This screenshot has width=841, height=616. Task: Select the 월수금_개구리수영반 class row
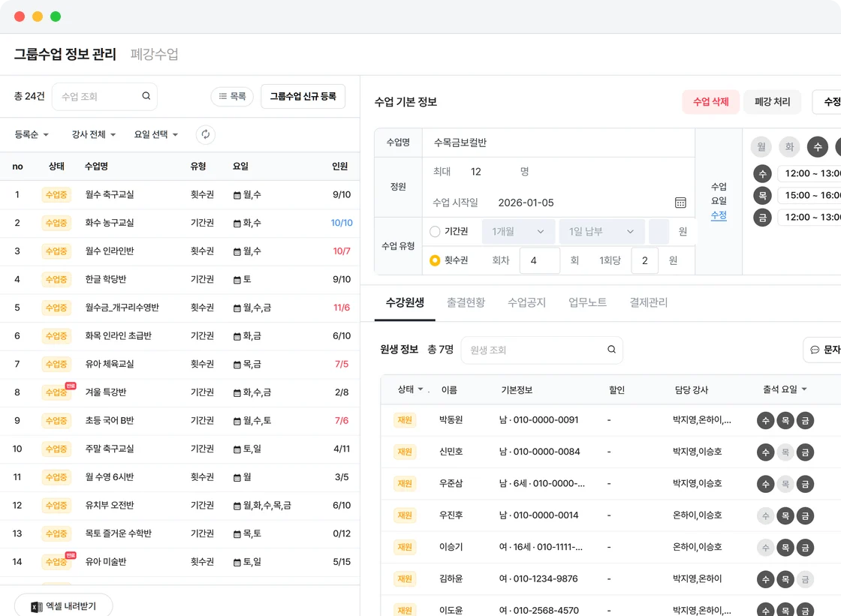pyautogui.click(x=179, y=308)
